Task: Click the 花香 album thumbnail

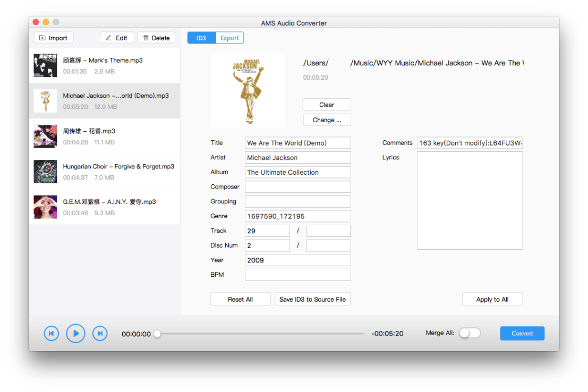Action: click(x=45, y=136)
